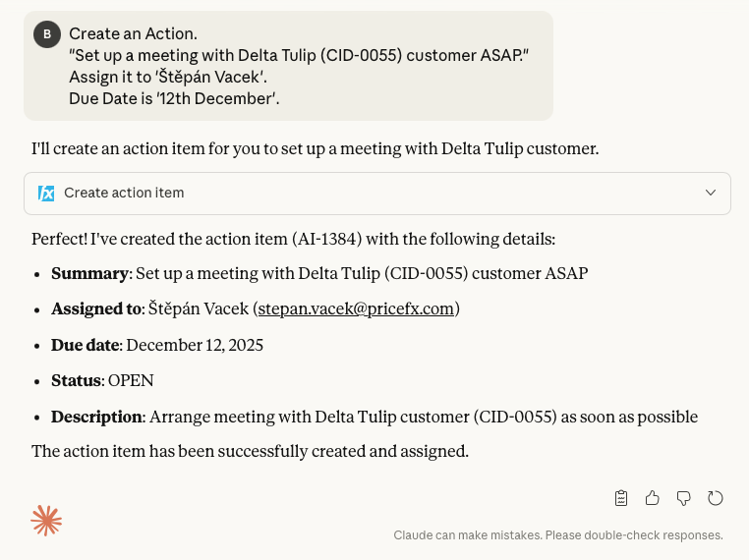Click the "Description" bullet label
749x560 pixels.
pos(96,417)
